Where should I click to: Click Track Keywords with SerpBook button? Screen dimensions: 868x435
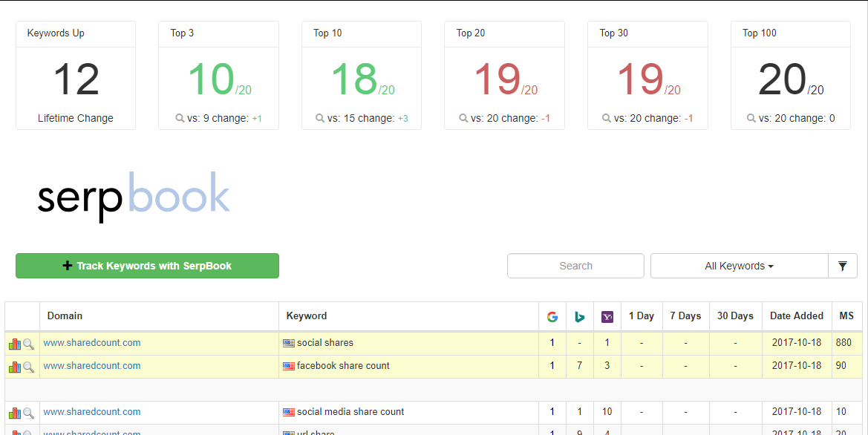coord(147,266)
